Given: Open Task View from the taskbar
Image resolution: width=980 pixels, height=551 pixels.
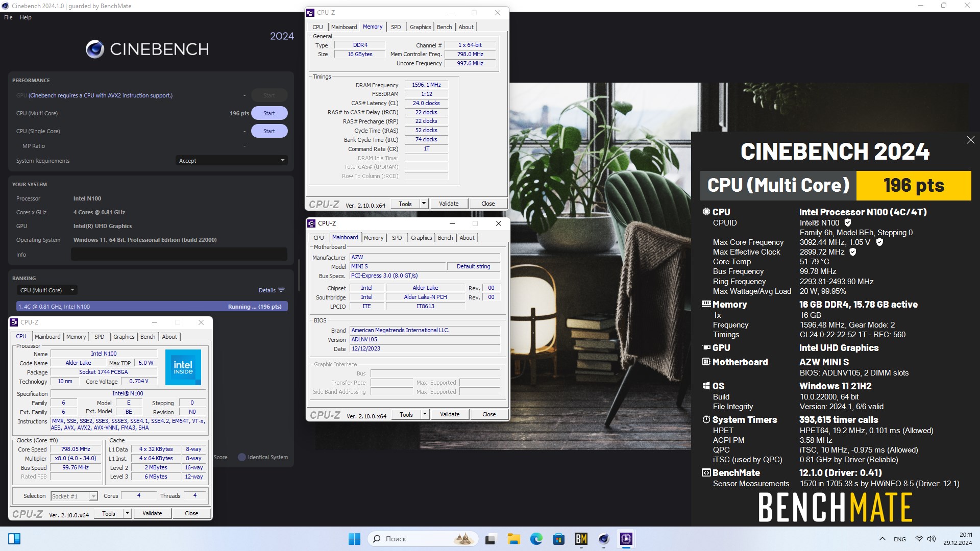Looking at the screenshot, I should (491, 539).
